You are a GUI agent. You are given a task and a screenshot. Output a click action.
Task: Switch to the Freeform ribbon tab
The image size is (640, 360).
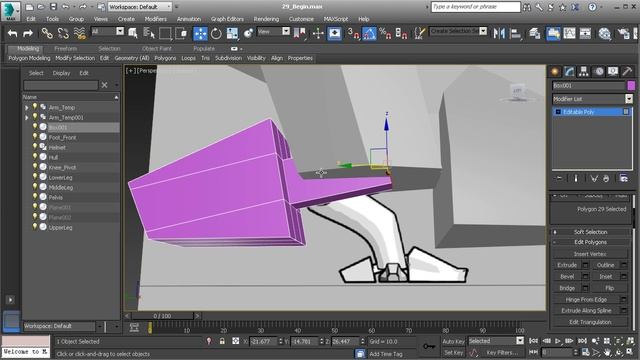[x=65, y=49]
